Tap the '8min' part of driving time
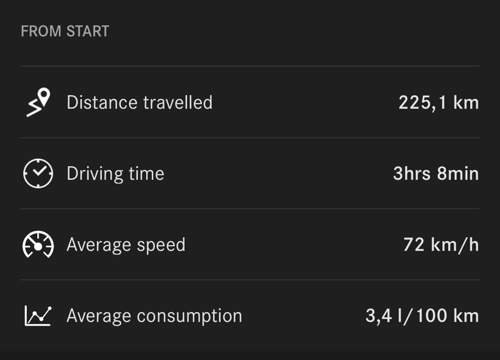This screenshot has width=500, height=360. click(458, 174)
